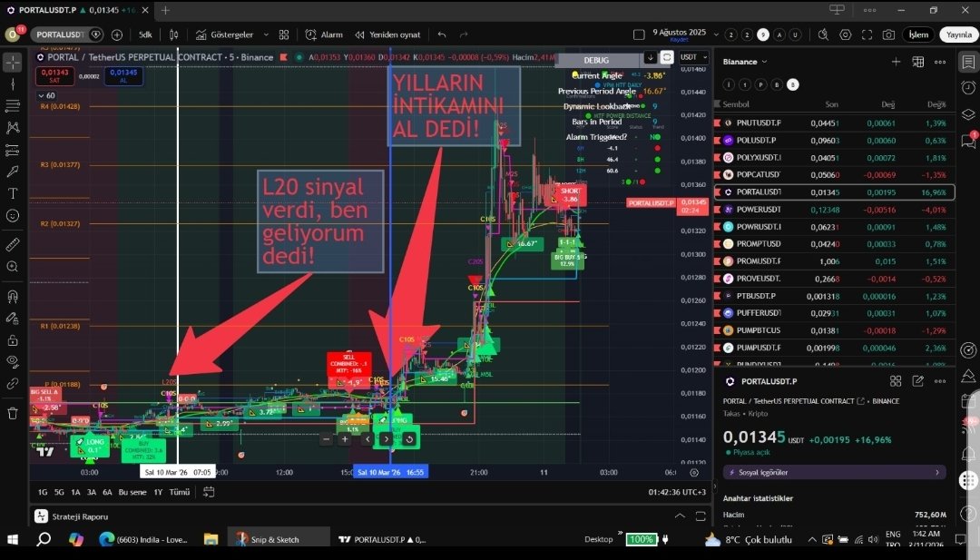This screenshot has width=980, height=560.
Task: Select the Bu sene range
Action: (132, 492)
